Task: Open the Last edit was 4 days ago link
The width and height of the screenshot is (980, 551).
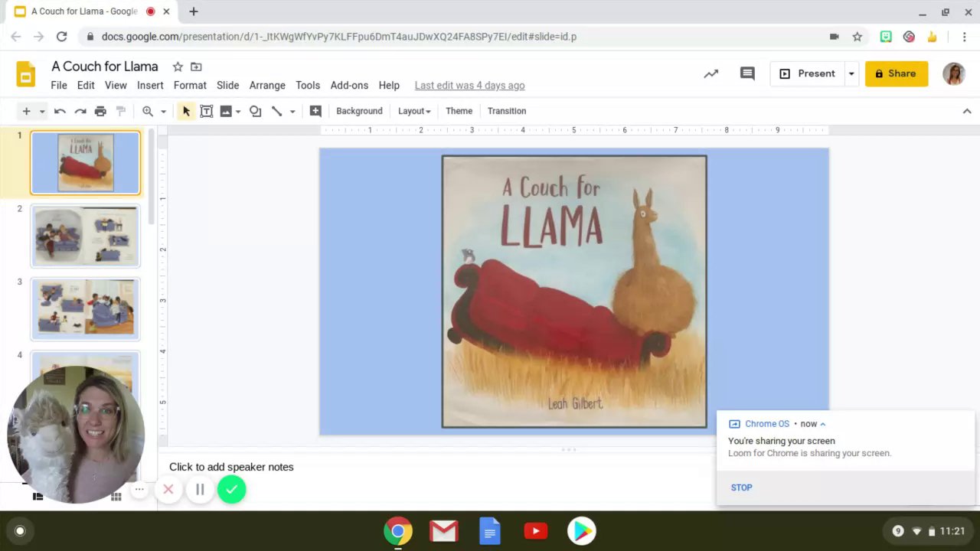Action: point(469,86)
